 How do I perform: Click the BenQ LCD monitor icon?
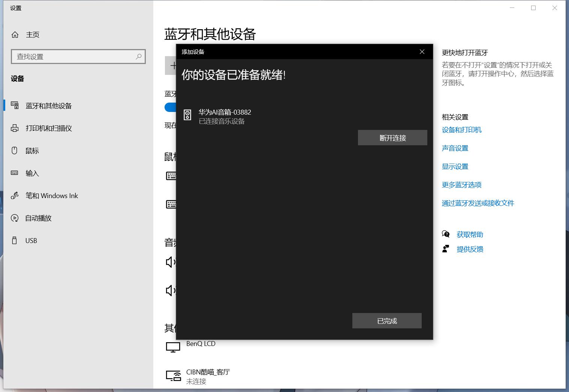[173, 347]
